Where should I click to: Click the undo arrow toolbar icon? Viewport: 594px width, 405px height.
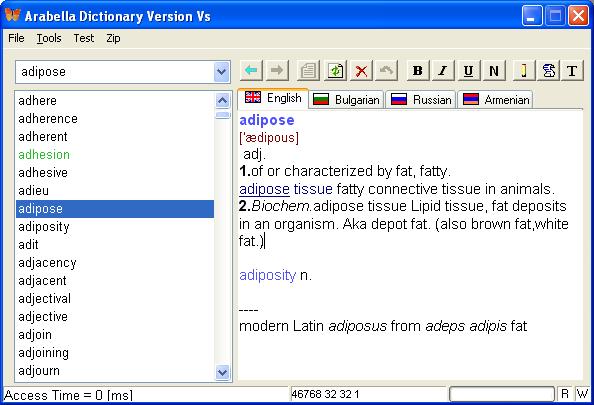pos(386,70)
